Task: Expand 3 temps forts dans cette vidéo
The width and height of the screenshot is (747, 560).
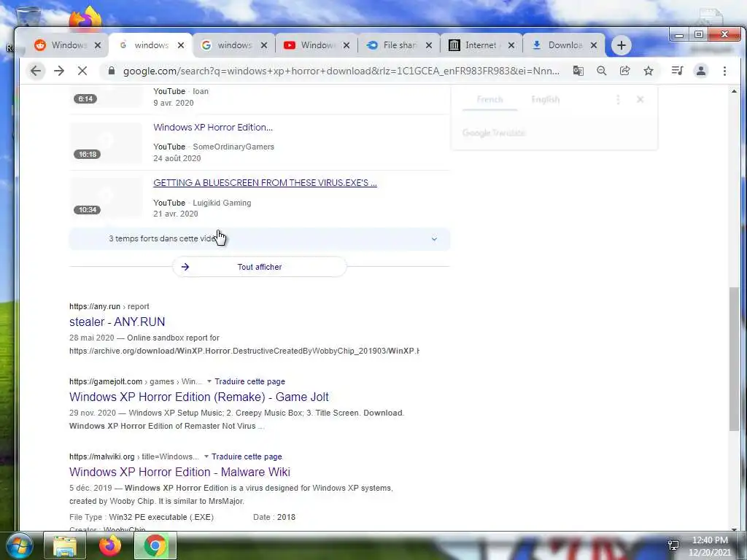Action: 260,238
